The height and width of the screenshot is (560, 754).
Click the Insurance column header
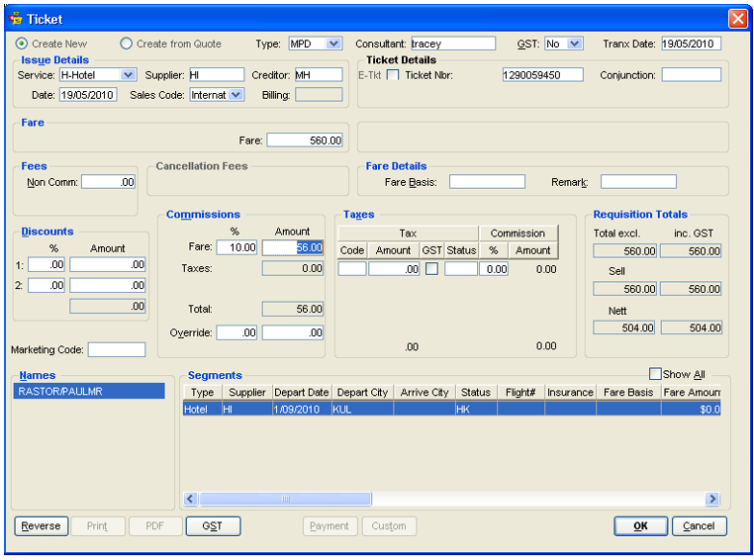pyautogui.click(x=570, y=392)
